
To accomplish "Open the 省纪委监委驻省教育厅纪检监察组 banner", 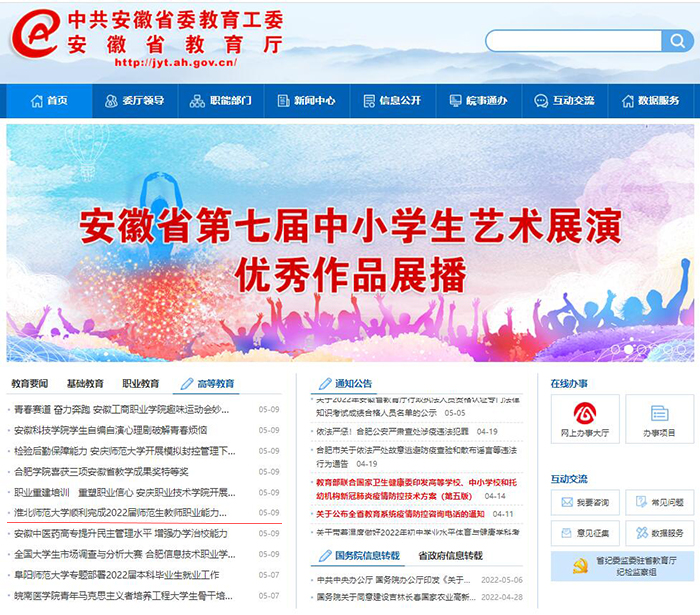I will click(x=622, y=566).
